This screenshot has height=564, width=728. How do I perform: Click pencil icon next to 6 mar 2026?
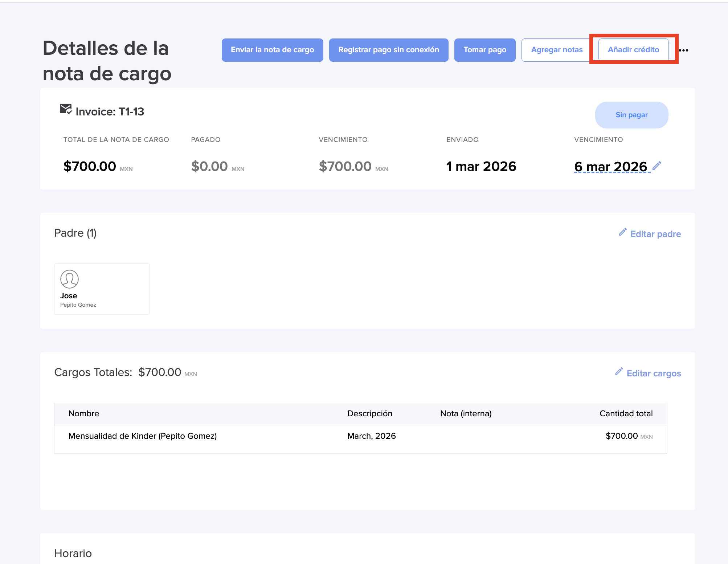657,166
